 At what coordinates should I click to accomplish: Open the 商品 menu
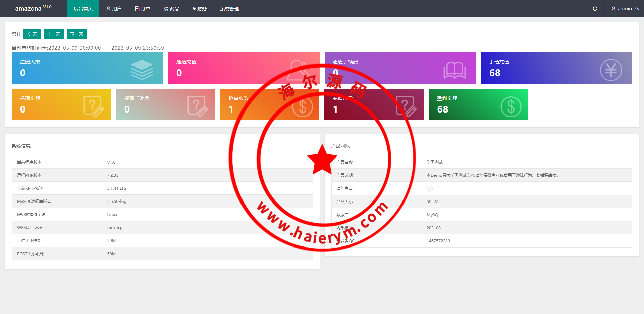click(171, 9)
